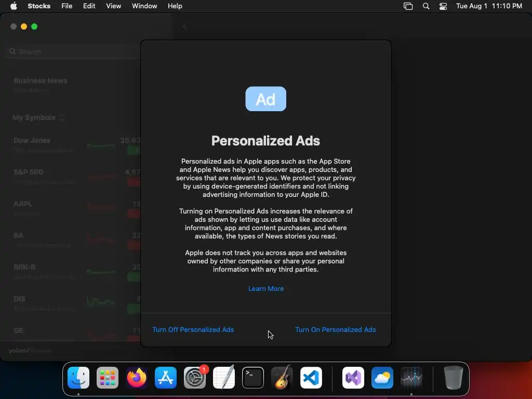The image size is (532, 399).
Task: Open Control Center in menu bar
Action: coord(443,6)
